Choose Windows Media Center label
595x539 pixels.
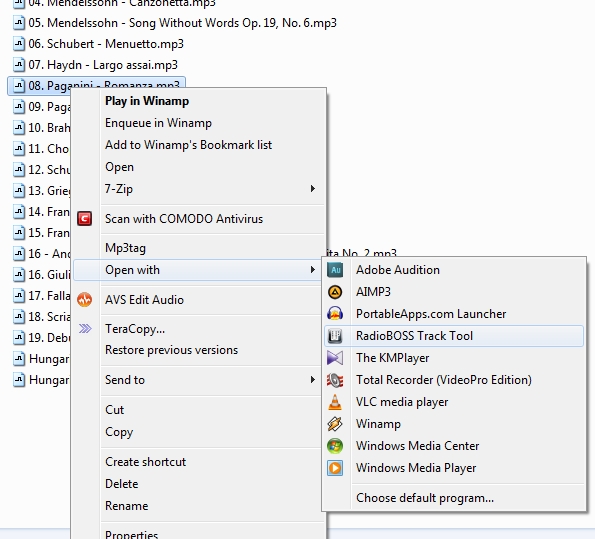(x=417, y=446)
